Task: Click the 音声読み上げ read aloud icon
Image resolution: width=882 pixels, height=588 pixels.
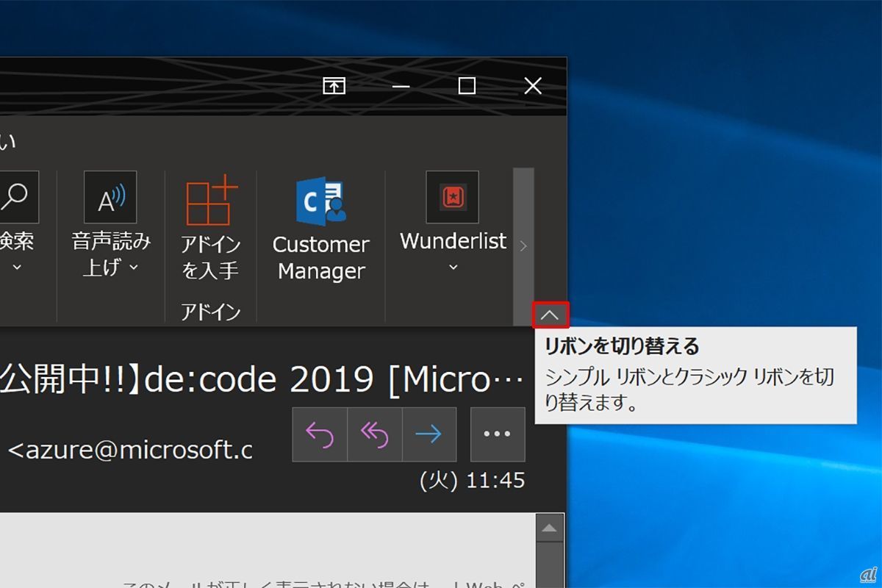Action: pyautogui.click(x=110, y=197)
